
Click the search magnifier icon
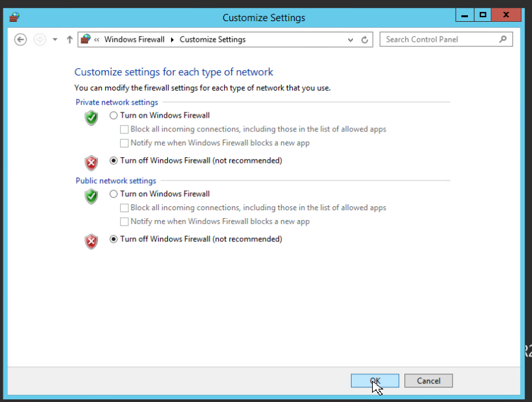pyautogui.click(x=503, y=40)
